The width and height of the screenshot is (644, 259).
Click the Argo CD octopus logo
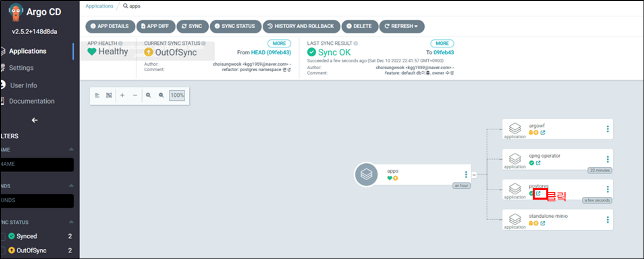click(15, 12)
